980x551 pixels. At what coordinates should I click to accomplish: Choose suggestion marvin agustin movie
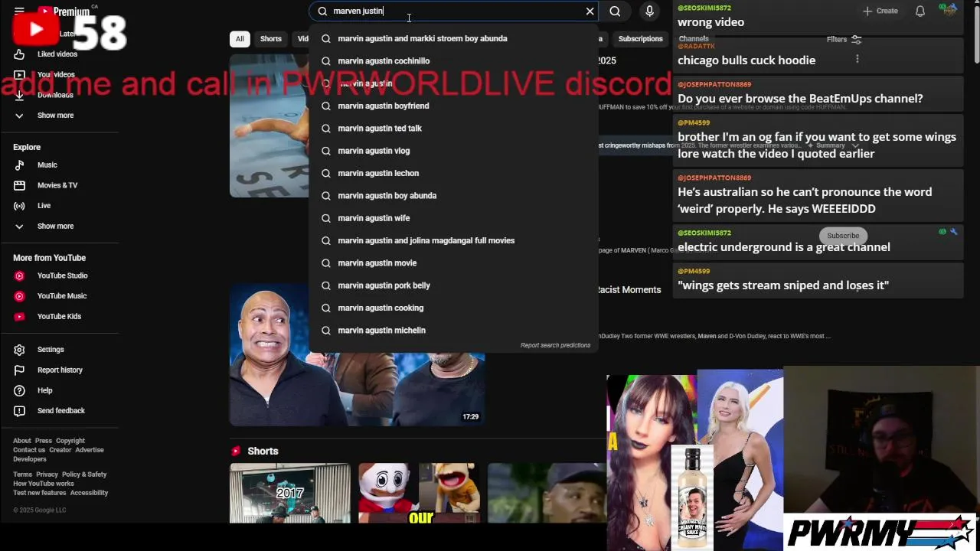pyautogui.click(x=453, y=263)
